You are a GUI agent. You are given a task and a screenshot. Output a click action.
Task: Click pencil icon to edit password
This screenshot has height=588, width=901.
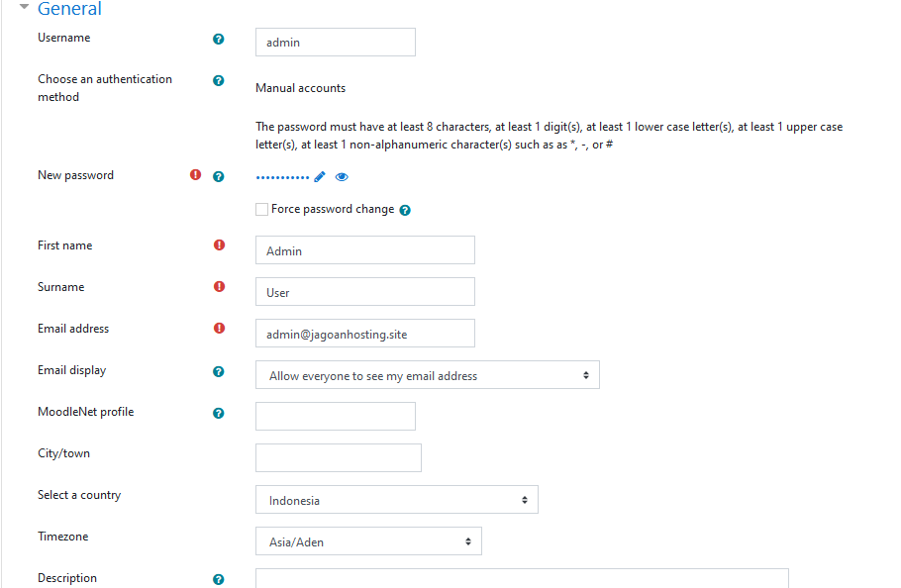(320, 177)
